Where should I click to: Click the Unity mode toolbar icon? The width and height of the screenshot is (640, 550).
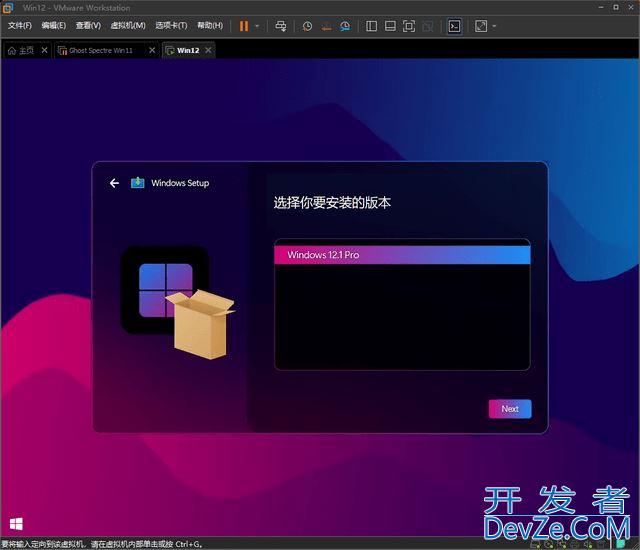point(427,27)
